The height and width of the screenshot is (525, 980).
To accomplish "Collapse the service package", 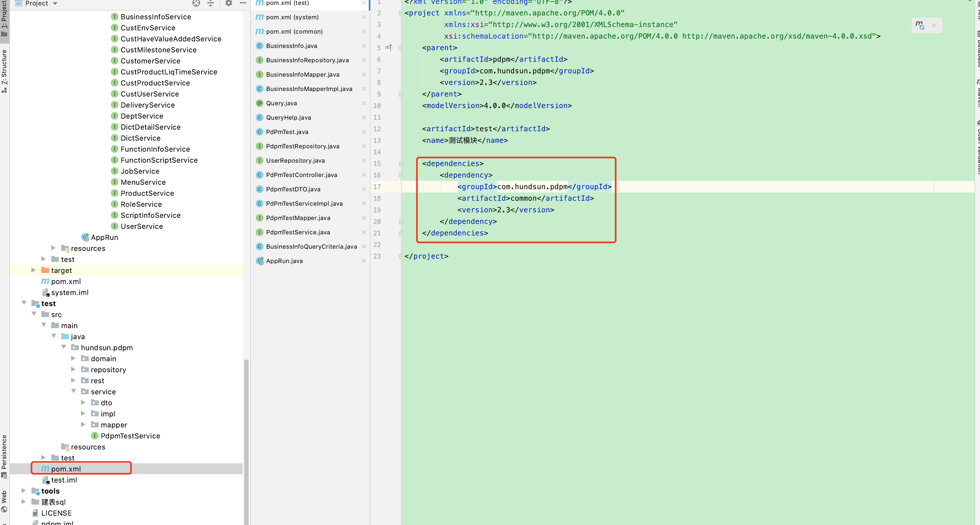I will [73, 391].
